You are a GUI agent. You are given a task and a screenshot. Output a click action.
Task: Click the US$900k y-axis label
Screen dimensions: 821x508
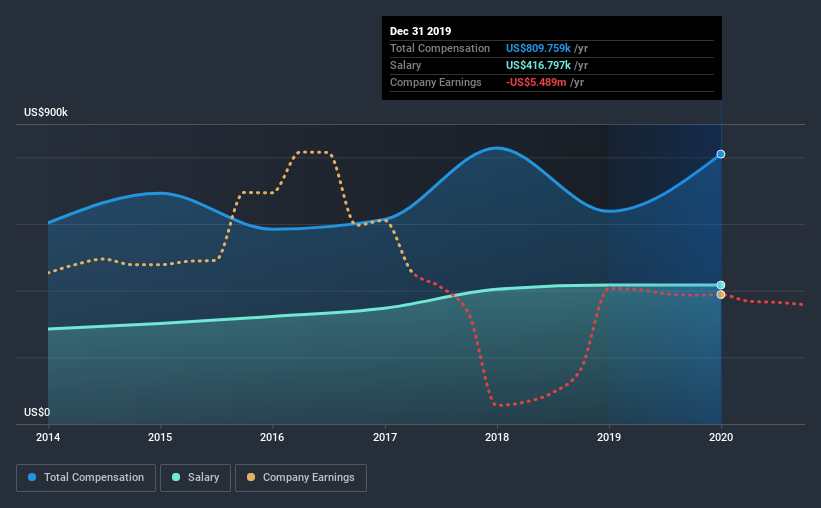(46, 113)
